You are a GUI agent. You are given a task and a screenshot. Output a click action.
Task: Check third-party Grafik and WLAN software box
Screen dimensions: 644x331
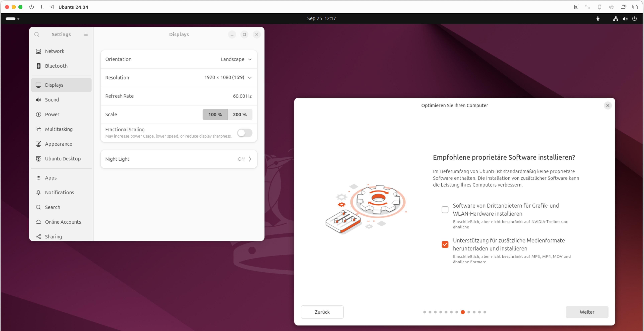(445, 210)
